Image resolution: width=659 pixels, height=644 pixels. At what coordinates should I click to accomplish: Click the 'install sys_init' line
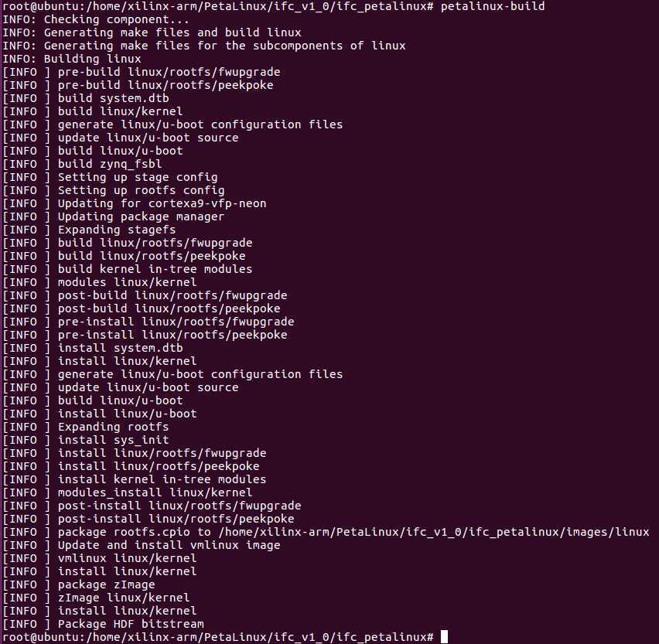click(x=86, y=440)
